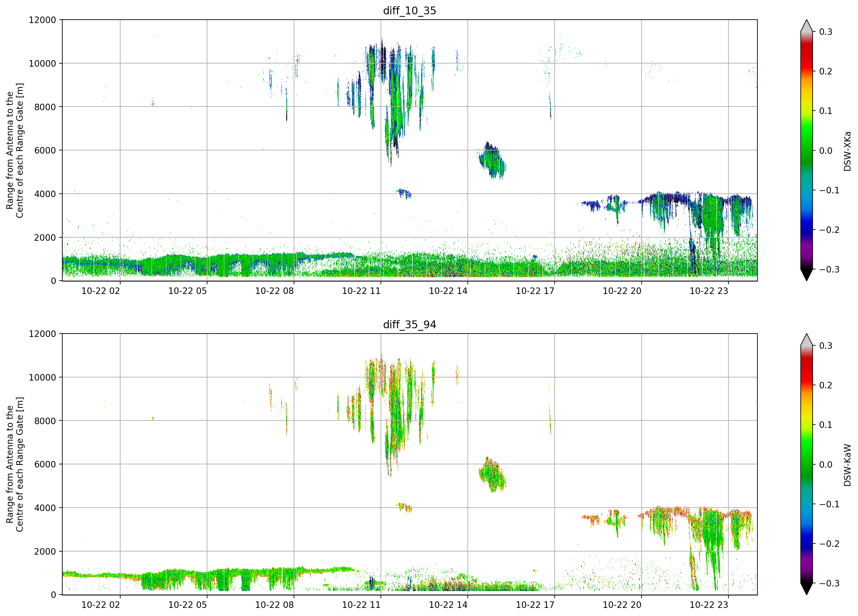This screenshot has height=616, width=858.
Task: Click x tick '10-22 11' under diff_35_94 plot
Action: (361, 605)
